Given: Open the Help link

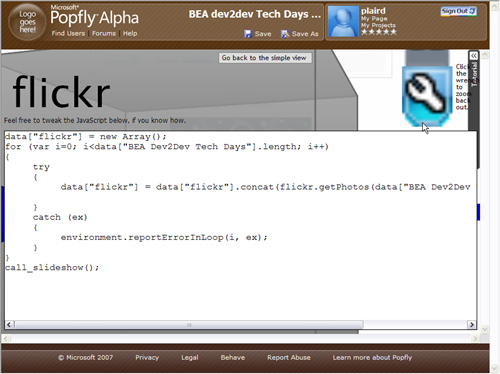Looking at the screenshot, I should (x=130, y=33).
